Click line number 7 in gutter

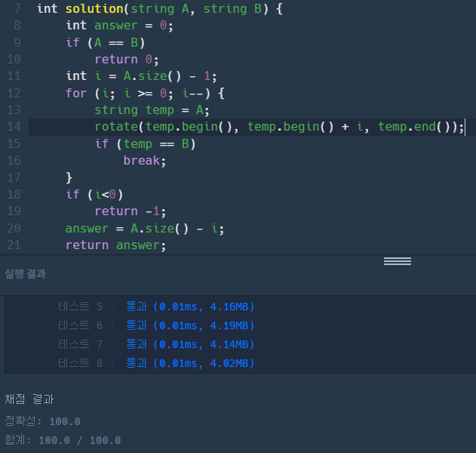click(x=17, y=8)
